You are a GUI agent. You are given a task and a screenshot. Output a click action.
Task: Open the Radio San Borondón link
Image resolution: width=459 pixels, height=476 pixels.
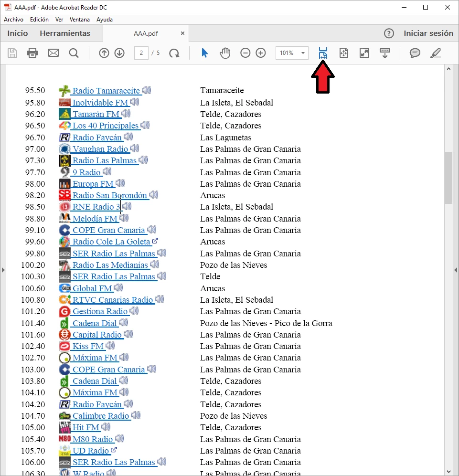click(110, 195)
